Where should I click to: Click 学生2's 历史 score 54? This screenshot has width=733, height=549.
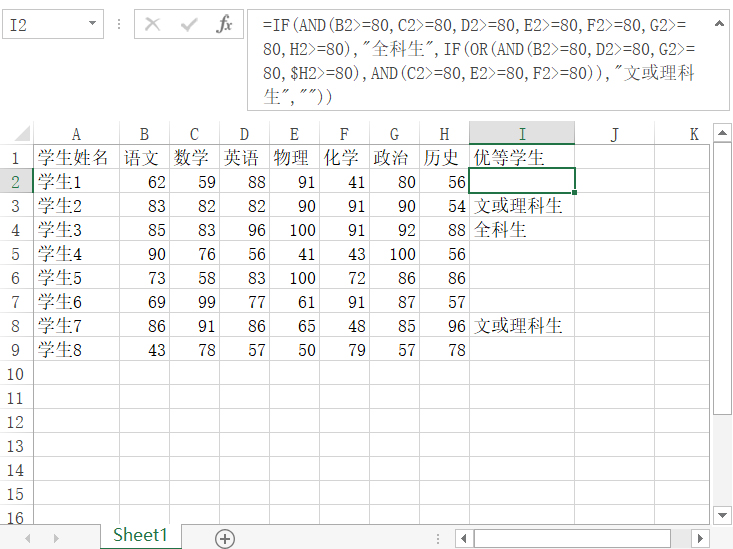point(445,206)
